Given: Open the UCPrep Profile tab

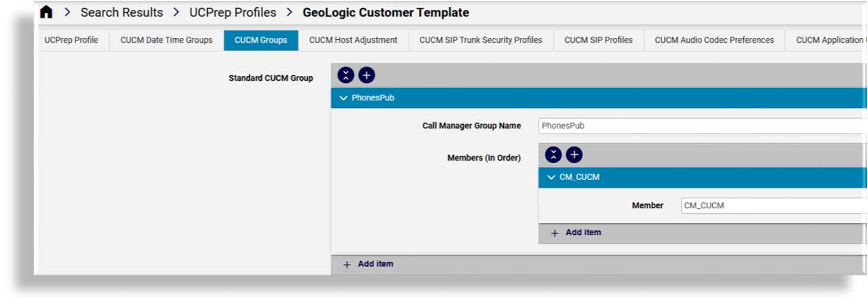Looking at the screenshot, I should click(71, 40).
